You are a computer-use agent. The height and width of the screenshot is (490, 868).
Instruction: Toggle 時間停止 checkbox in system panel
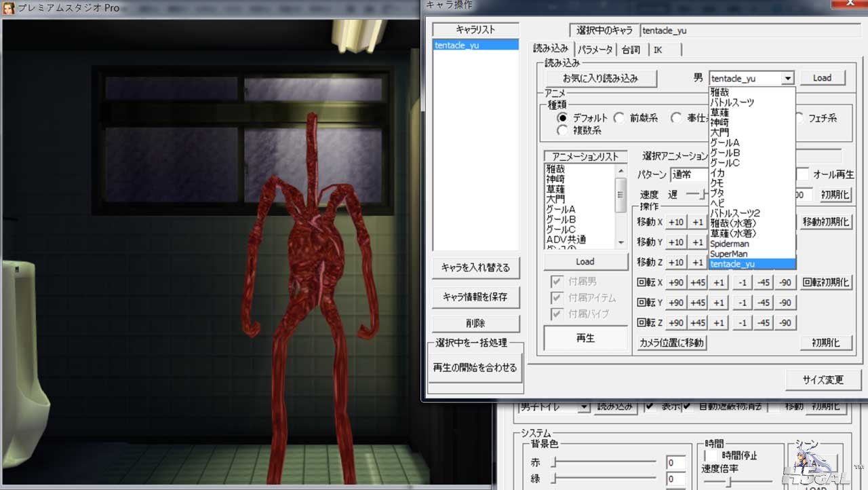tap(711, 455)
